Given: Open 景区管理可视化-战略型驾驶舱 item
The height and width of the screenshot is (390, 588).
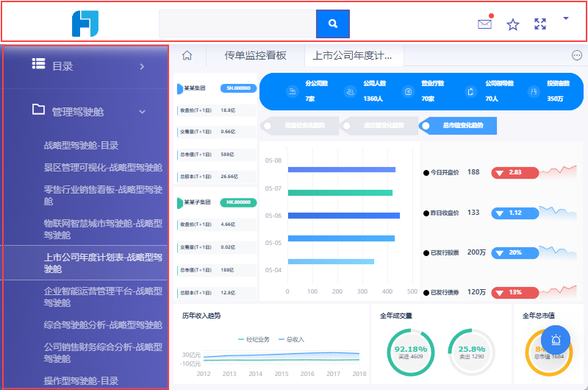Looking at the screenshot, I should [103, 168].
